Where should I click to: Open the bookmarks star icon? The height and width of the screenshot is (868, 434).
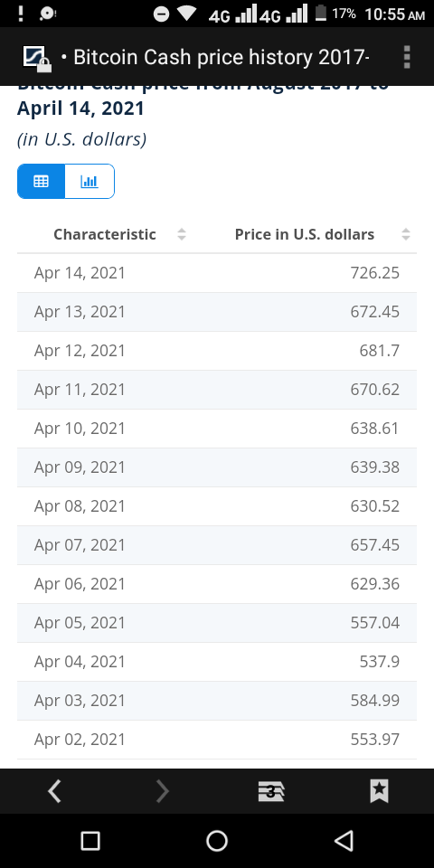point(379,791)
